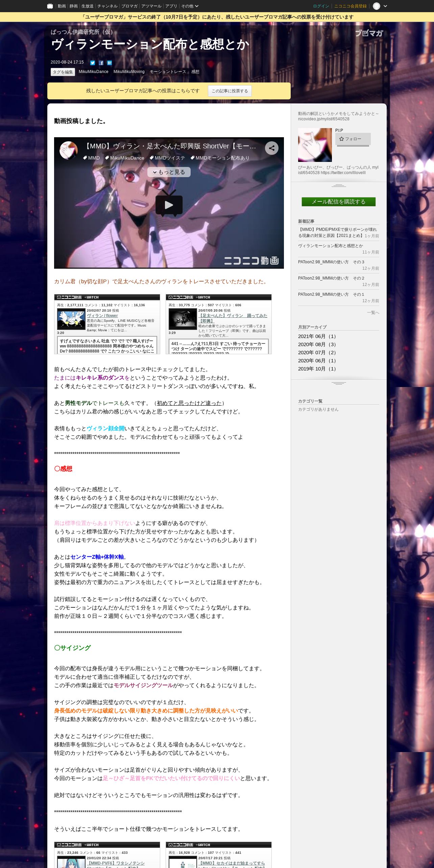Collapse the author profile panel handle
434x868 pixels.
point(339,186)
